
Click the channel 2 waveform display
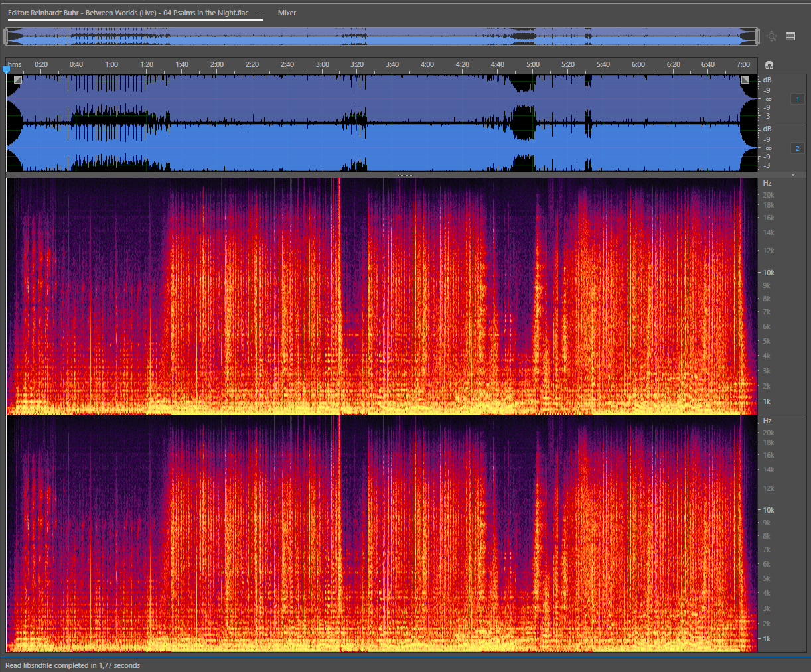click(382, 148)
